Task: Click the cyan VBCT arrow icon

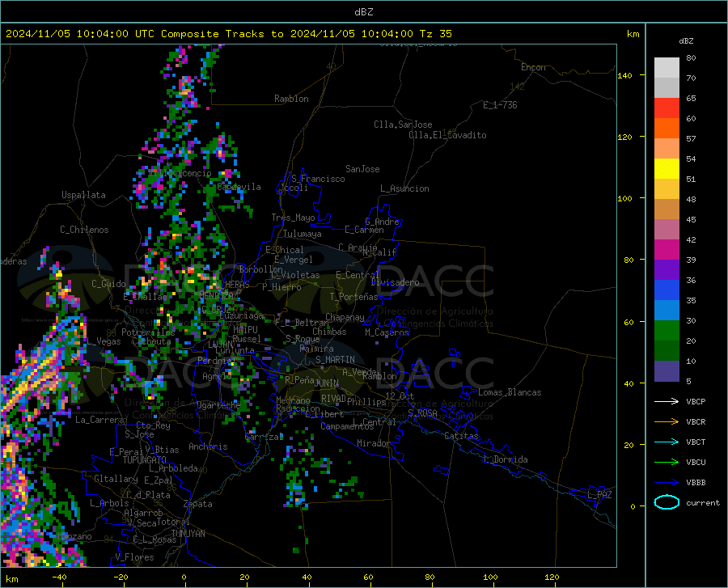Action: tap(667, 442)
